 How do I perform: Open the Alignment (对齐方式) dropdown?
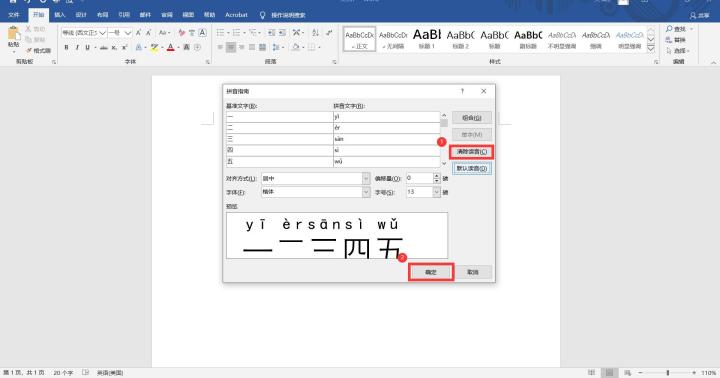pyautogui.click(x=366, y=178)
